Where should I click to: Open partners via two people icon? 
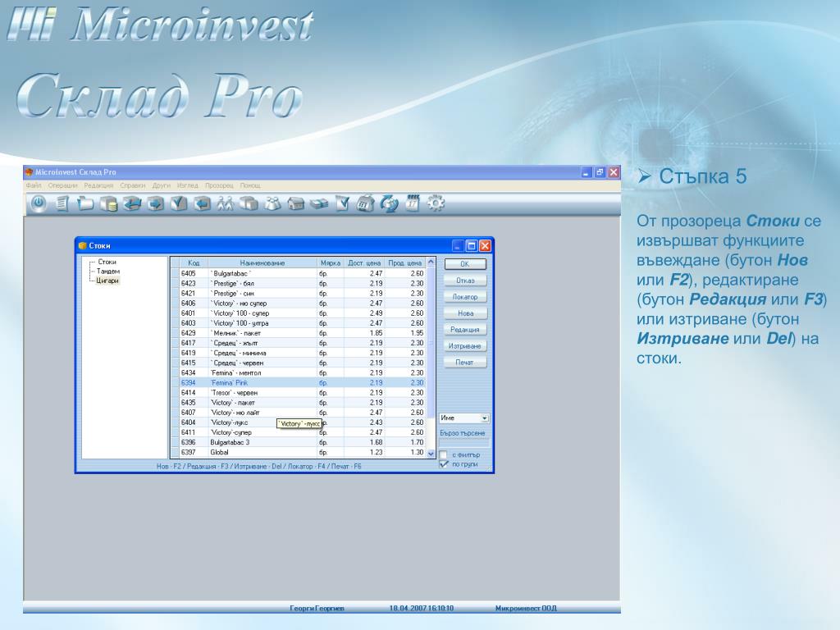pos(226,203)
